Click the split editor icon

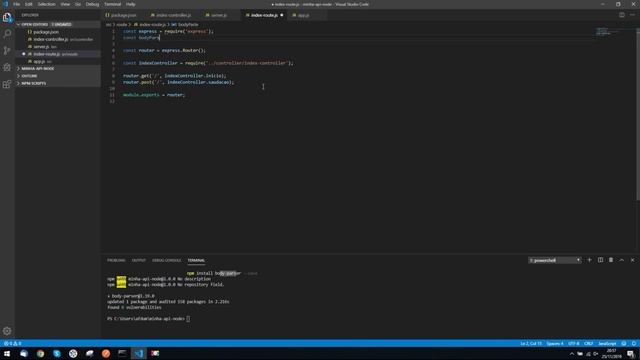click(621, 15)
